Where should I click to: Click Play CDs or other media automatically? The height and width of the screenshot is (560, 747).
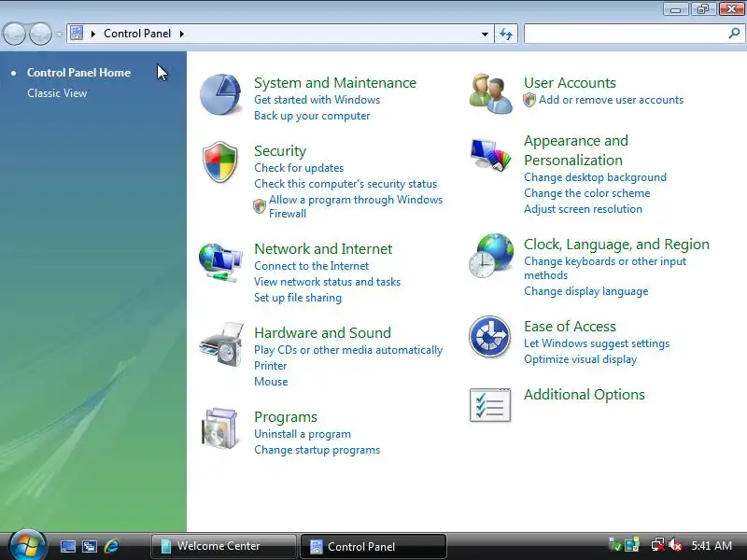348,350
